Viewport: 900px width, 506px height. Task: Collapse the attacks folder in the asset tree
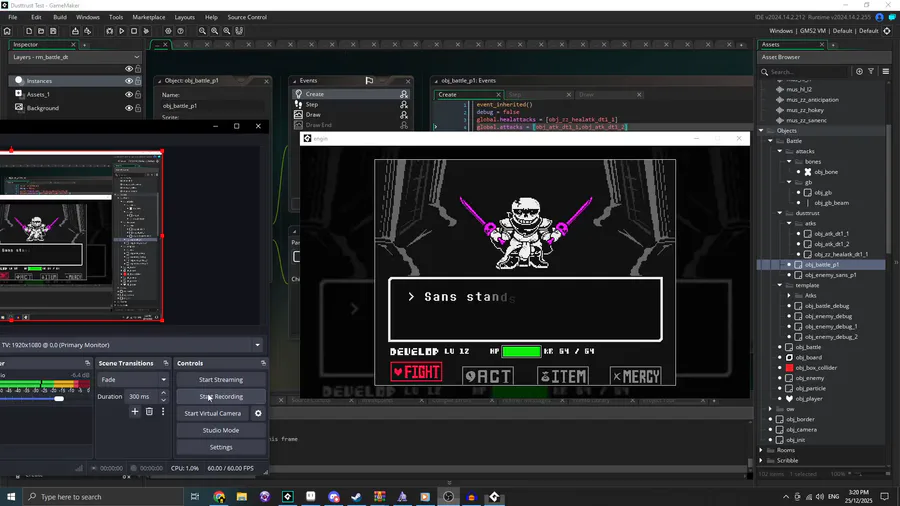point(780,151)
